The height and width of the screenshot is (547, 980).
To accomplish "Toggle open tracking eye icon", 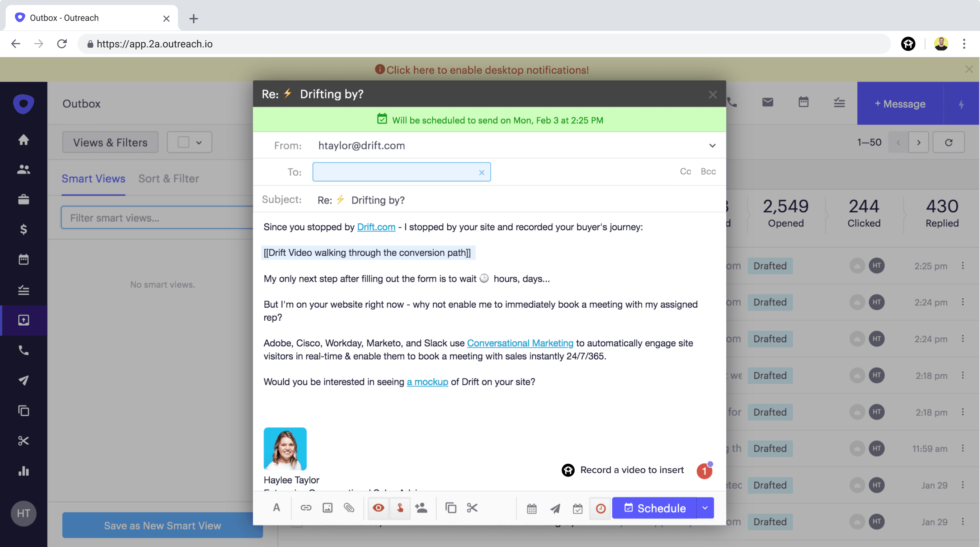I will (378, 508).
